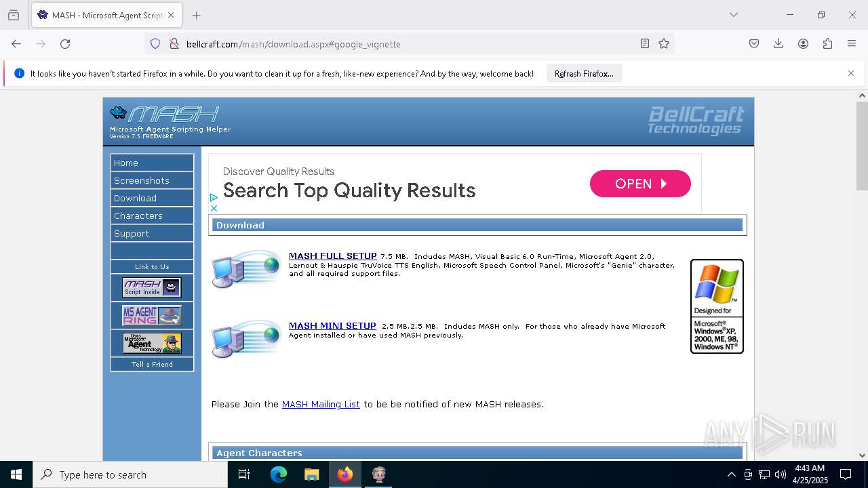Open the volume speaker tray icon
This screenshot has width=868, height=488.
(x=781, y=474)
